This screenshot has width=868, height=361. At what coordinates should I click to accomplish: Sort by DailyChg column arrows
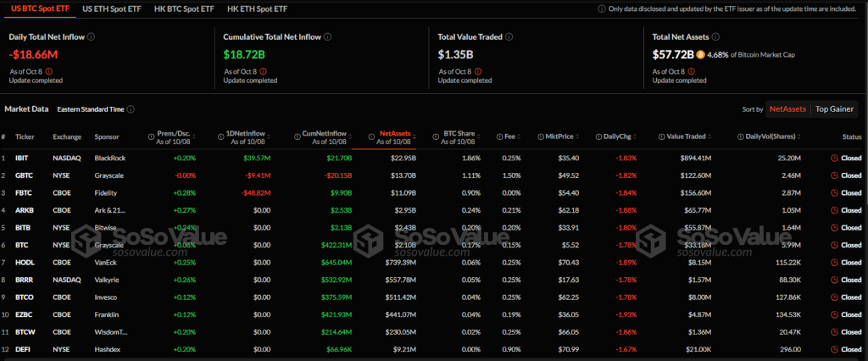tap(632, 136)
